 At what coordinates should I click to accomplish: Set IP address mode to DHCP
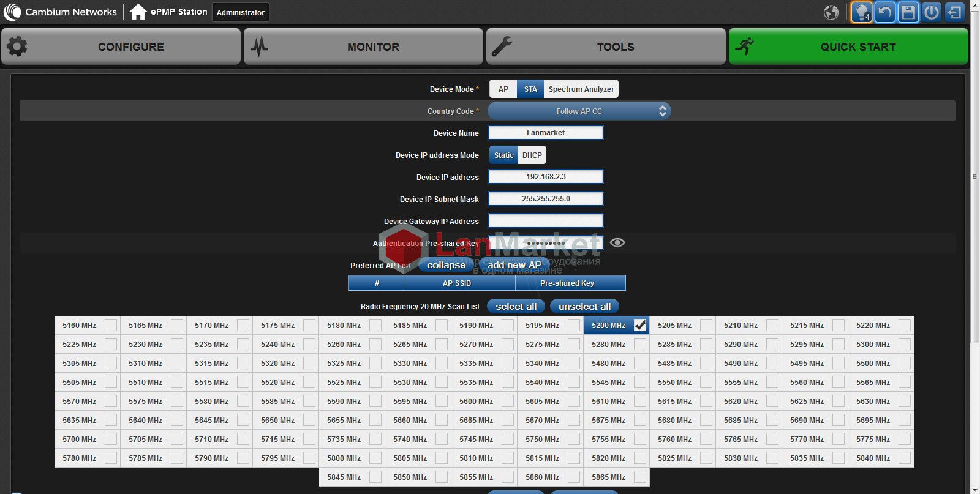pyautogui.click(x=532, y=155)
